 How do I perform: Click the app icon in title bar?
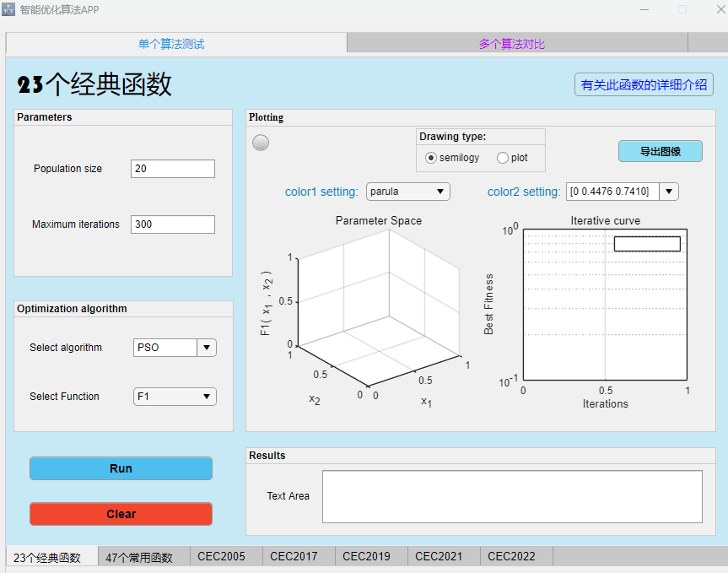[x=8, y=9]
